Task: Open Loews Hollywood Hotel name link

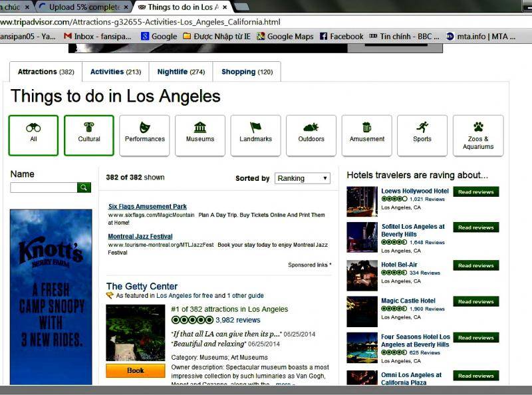Action: pyautogui.click(x=414, y=191)
